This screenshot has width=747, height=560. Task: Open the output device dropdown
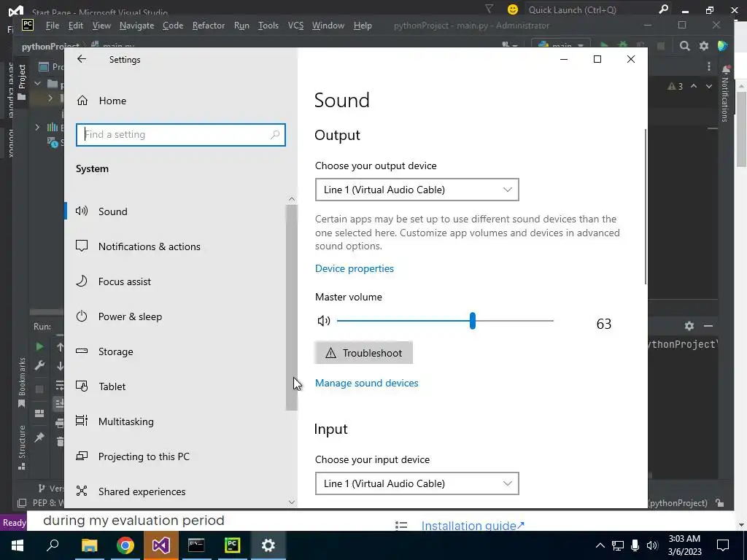(x=417, y=190)
